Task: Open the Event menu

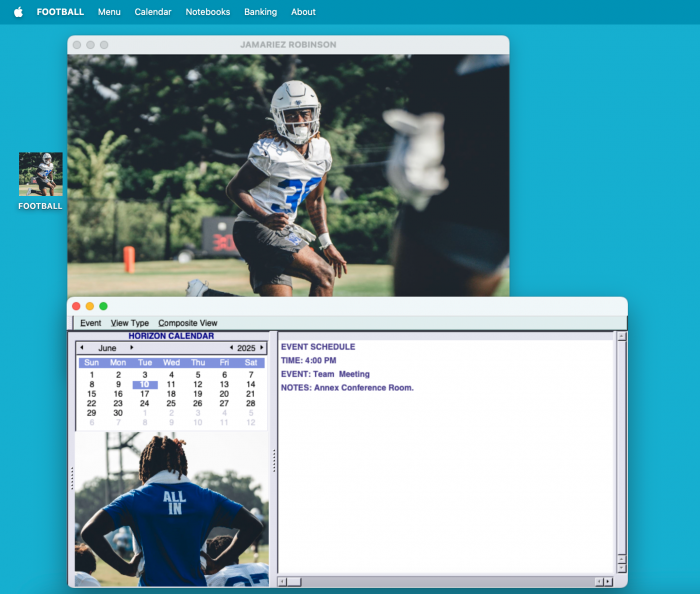Action: [x=90, y=323]
